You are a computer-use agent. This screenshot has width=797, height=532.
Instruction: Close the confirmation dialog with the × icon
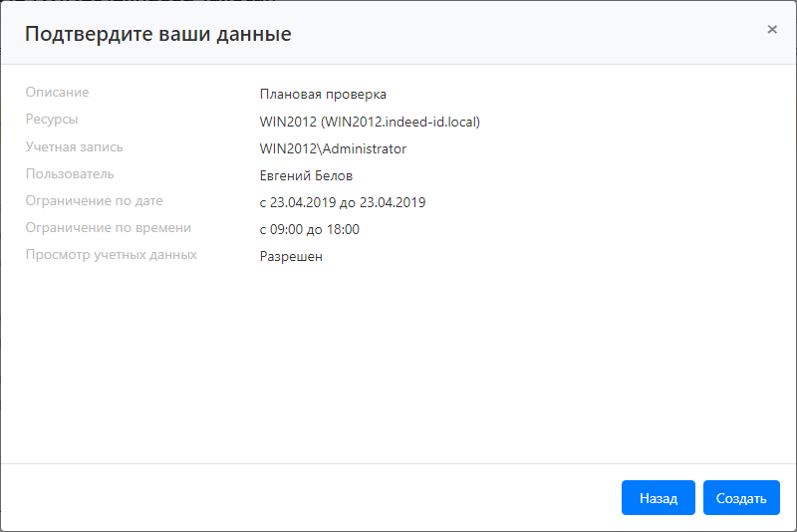(772, 30)
